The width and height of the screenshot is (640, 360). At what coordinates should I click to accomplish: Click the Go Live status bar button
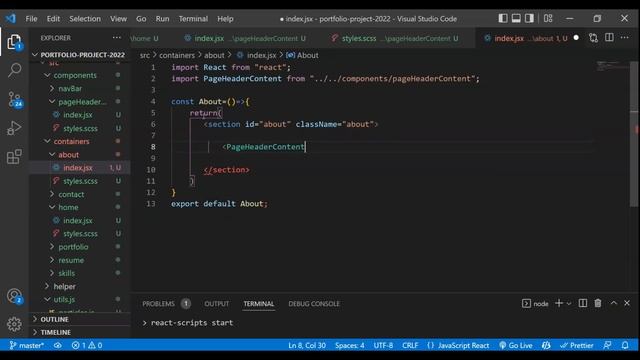coord(516,345)
